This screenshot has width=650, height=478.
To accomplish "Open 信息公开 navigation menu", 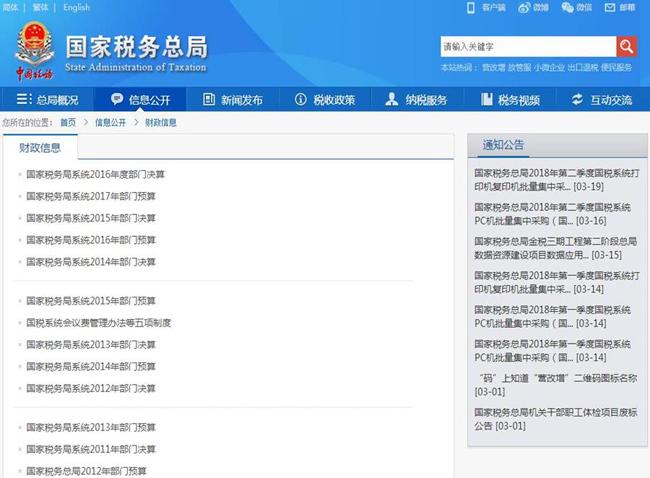I will pos(141,99).
